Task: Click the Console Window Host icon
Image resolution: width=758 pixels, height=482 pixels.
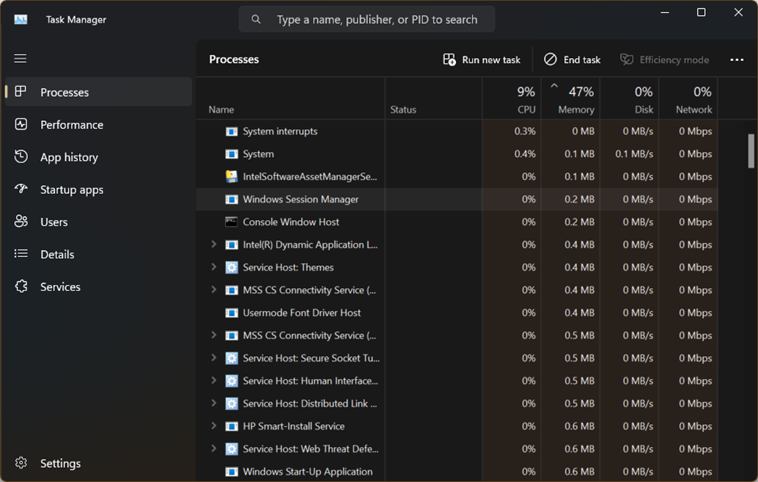Action: click(x=232, y=222)
